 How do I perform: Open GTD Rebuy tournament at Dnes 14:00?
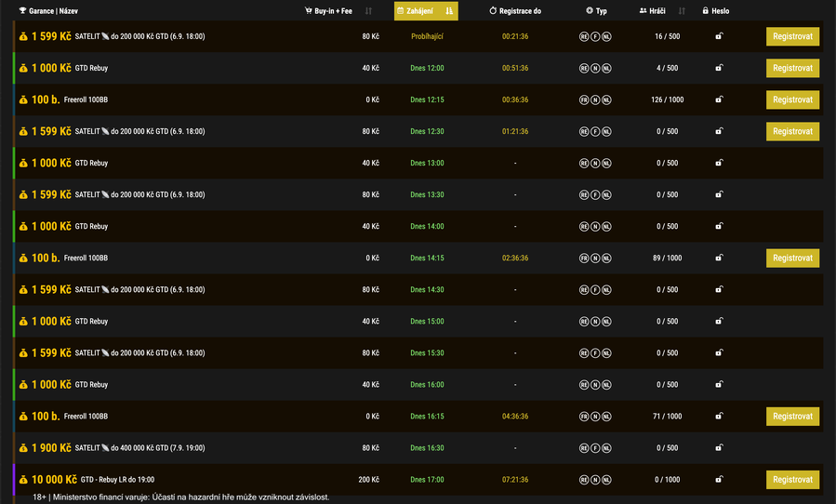tap(91, 226)
